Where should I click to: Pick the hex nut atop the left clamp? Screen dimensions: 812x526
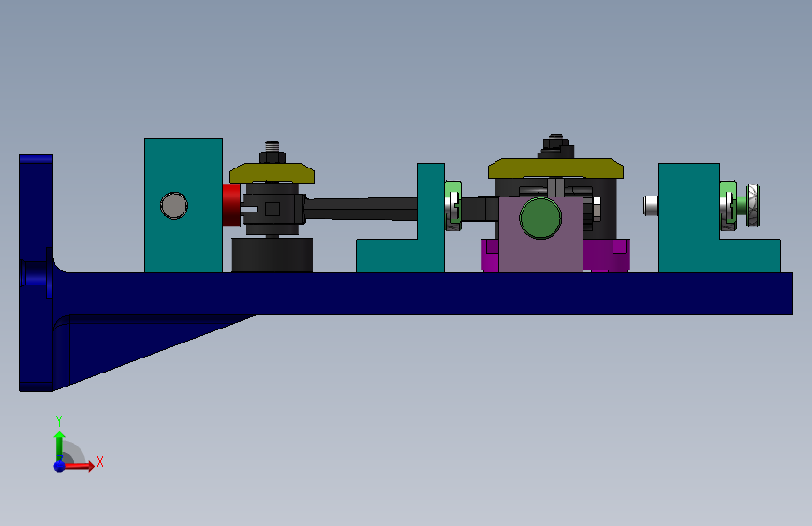273,157
